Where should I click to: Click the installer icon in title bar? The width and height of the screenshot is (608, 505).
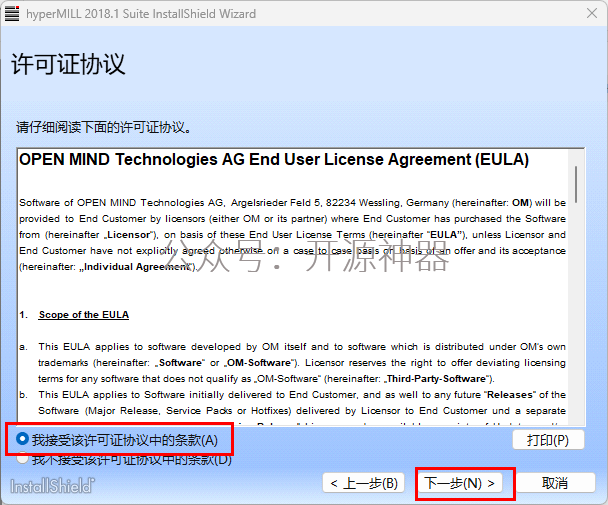point(12,14)
